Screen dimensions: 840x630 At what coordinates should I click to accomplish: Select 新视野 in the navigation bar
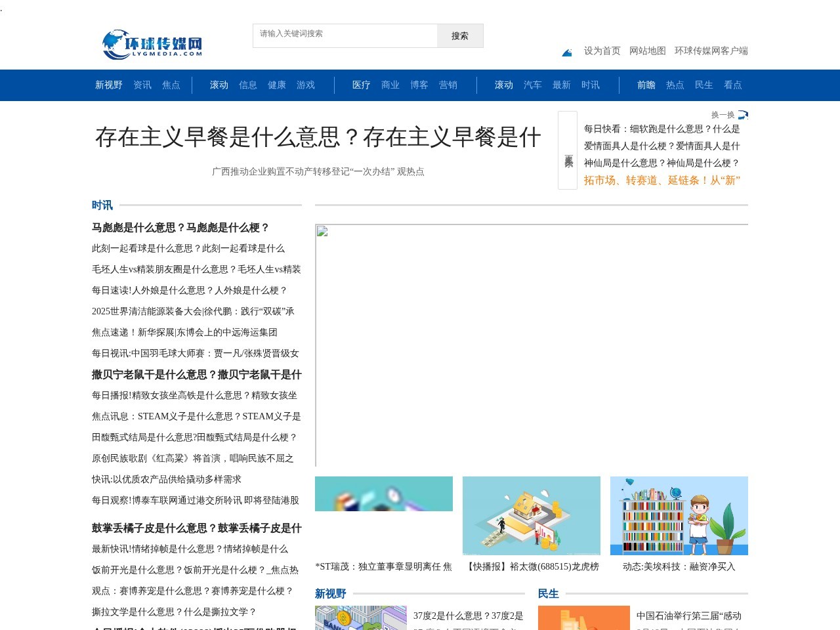pyautogui.click(x=109, y=85)
